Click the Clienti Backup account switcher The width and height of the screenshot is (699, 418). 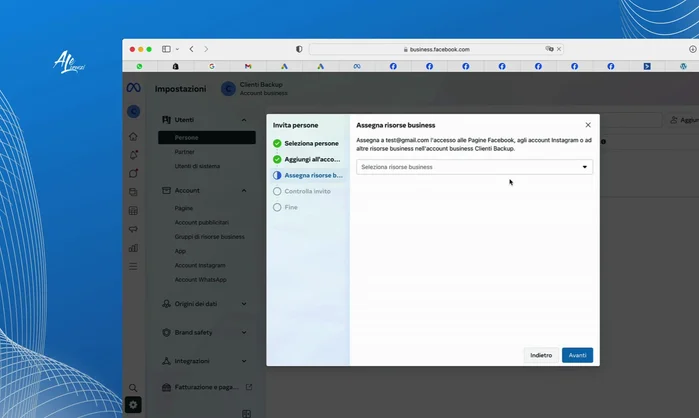tap(255, 89)
